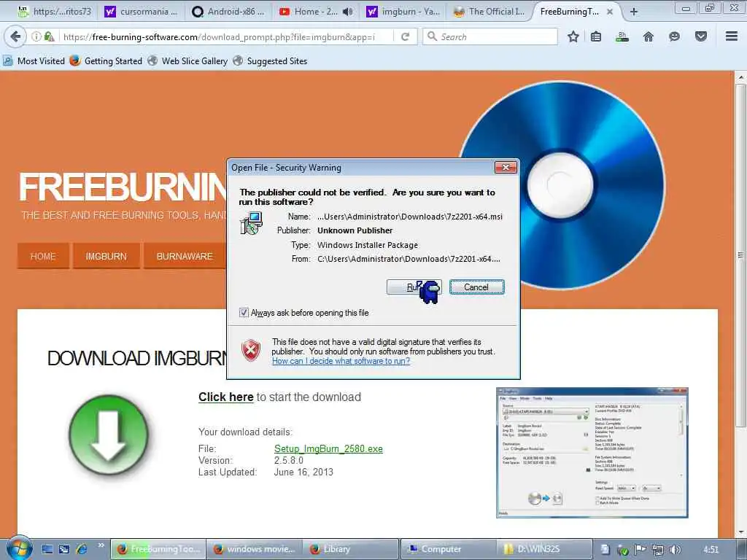
Task: Open the HOME navigation button
Action: coord(43,256)
